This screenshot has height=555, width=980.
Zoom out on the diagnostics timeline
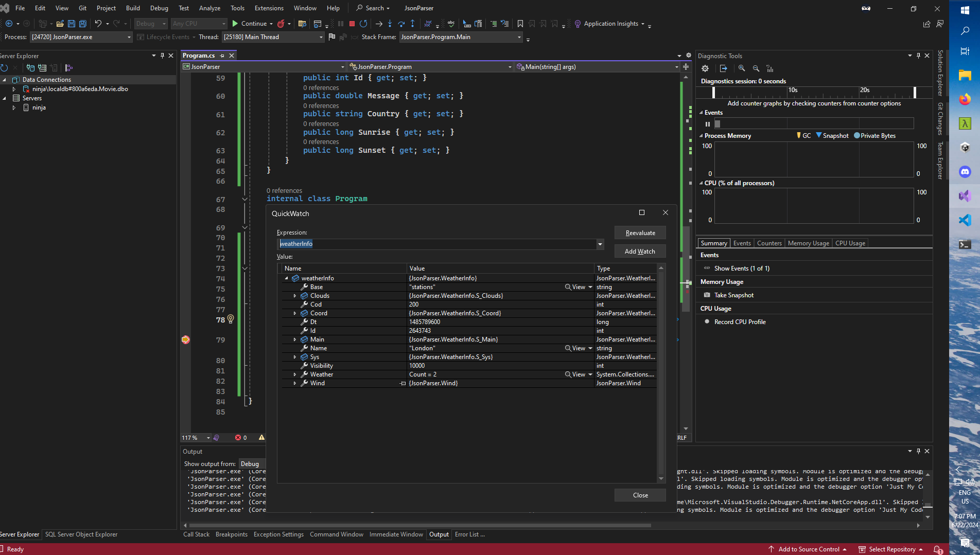(x=756, y=68)
